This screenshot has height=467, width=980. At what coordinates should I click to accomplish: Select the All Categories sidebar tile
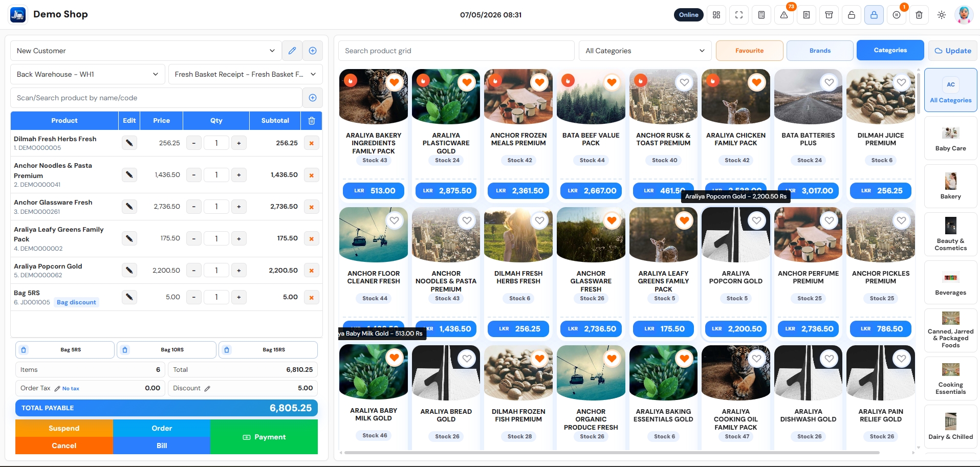(x=951, y=90)
